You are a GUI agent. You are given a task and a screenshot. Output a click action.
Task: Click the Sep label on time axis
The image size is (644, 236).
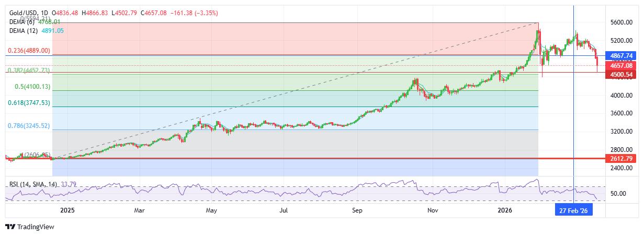pos(357,210)
